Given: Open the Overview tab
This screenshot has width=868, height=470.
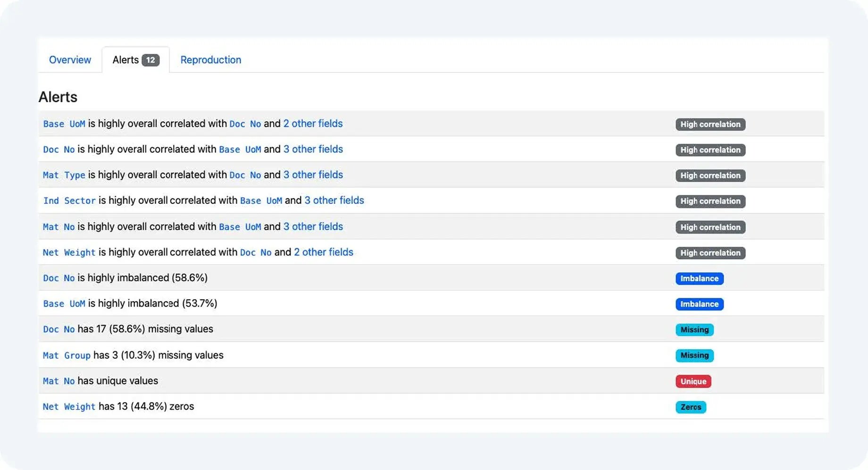Looking at the screenshot, I should point(70,60).
